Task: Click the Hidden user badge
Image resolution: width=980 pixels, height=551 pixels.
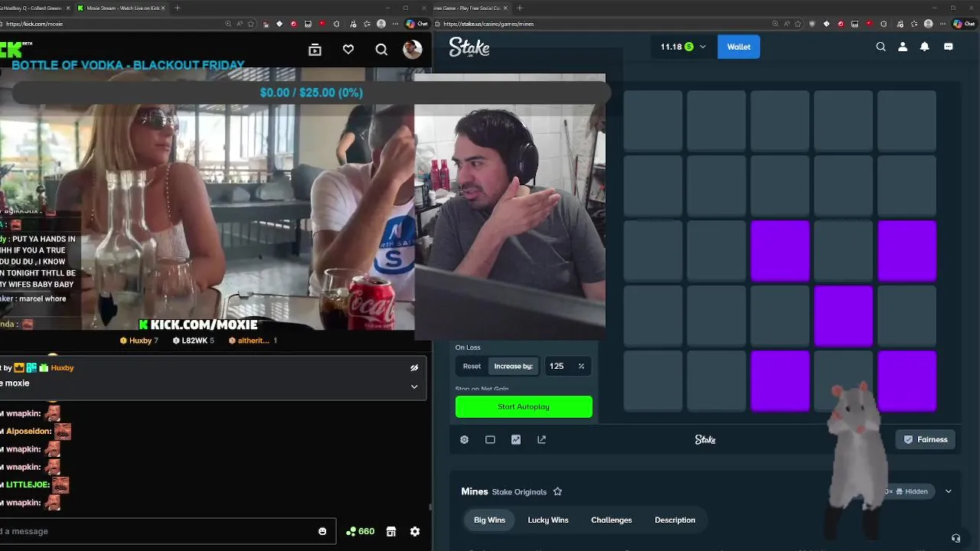Action: [x=911, y=491]
